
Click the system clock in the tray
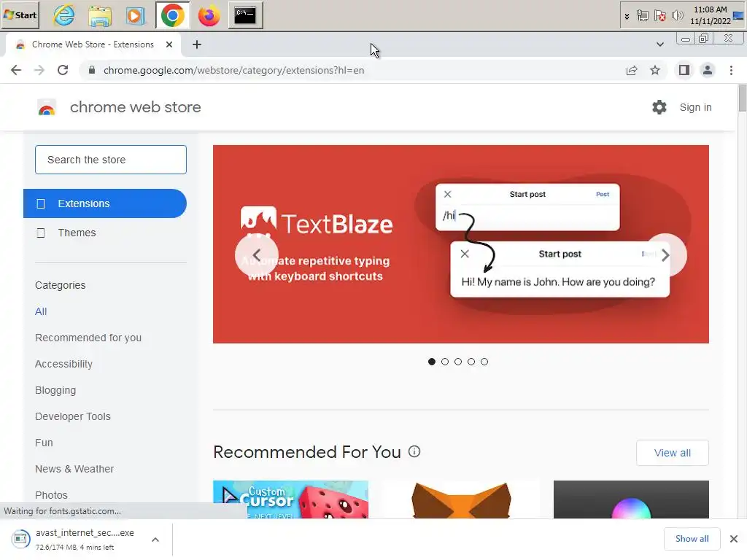pos(711,16)
